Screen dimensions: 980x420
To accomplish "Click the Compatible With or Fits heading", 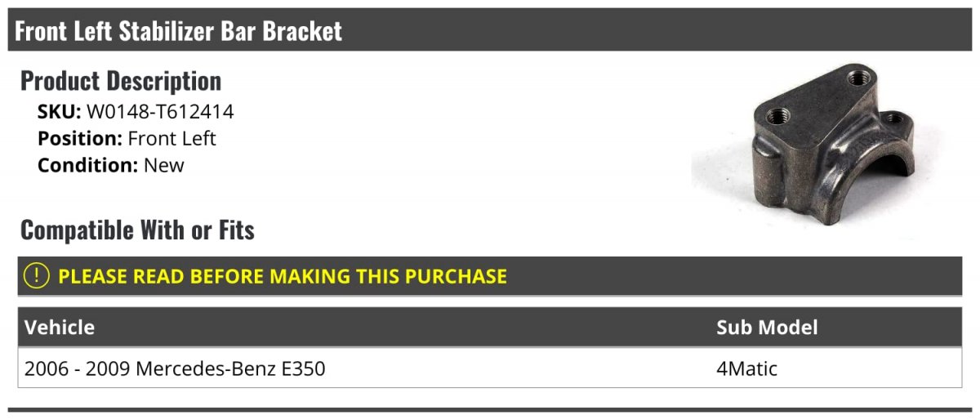I will tap(137, 230).
